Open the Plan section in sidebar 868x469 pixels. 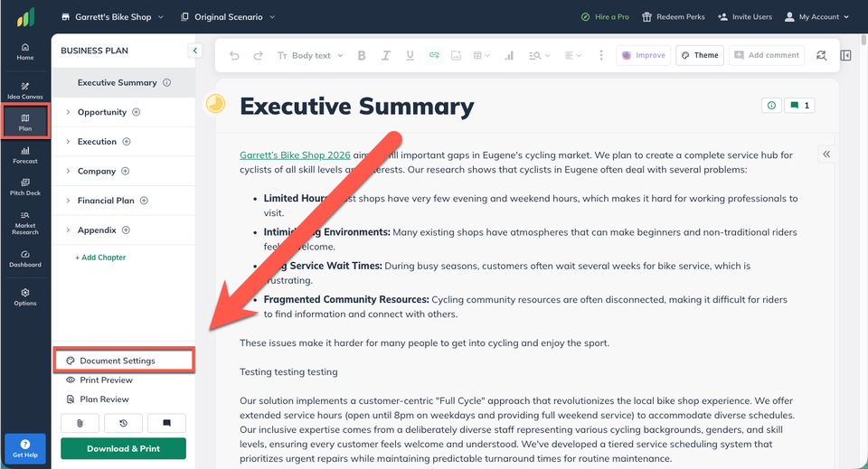25,122
